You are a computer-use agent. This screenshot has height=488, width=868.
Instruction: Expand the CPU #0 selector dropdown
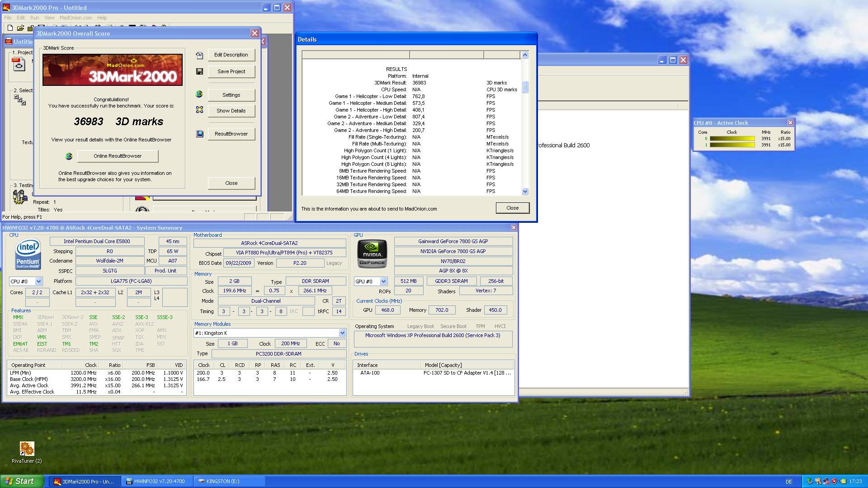(x=38, y=281)
